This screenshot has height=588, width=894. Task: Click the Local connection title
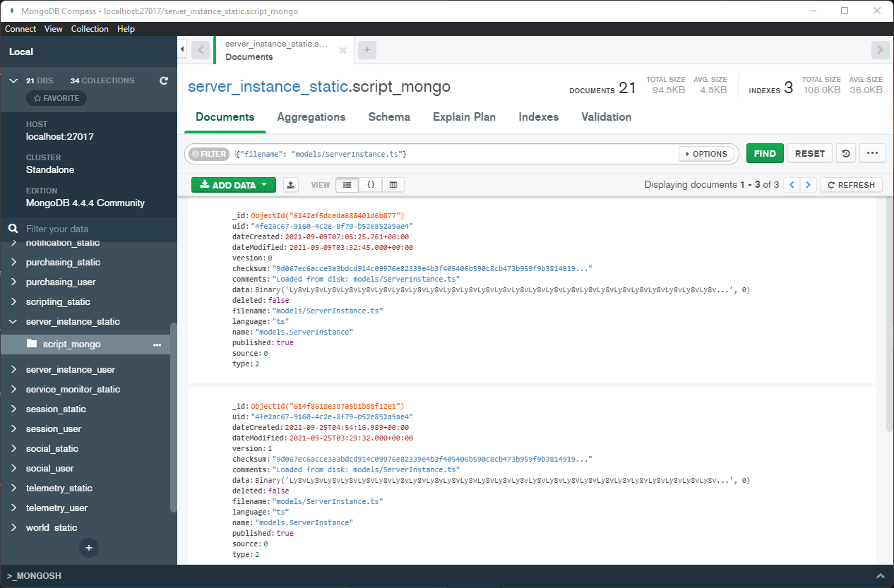(x=21, y=52)
